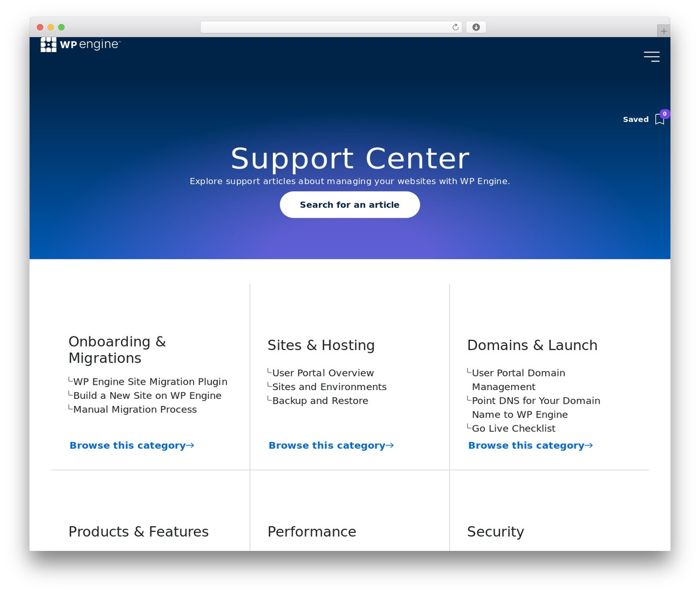Click the Products & Features heading
The image size is (700, 593).
pos(138,532)
